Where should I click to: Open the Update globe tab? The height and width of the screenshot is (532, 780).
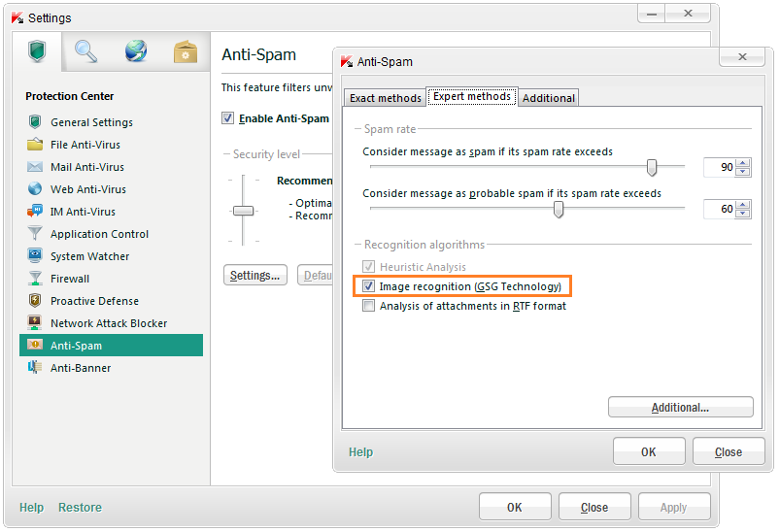click(136, 51)
